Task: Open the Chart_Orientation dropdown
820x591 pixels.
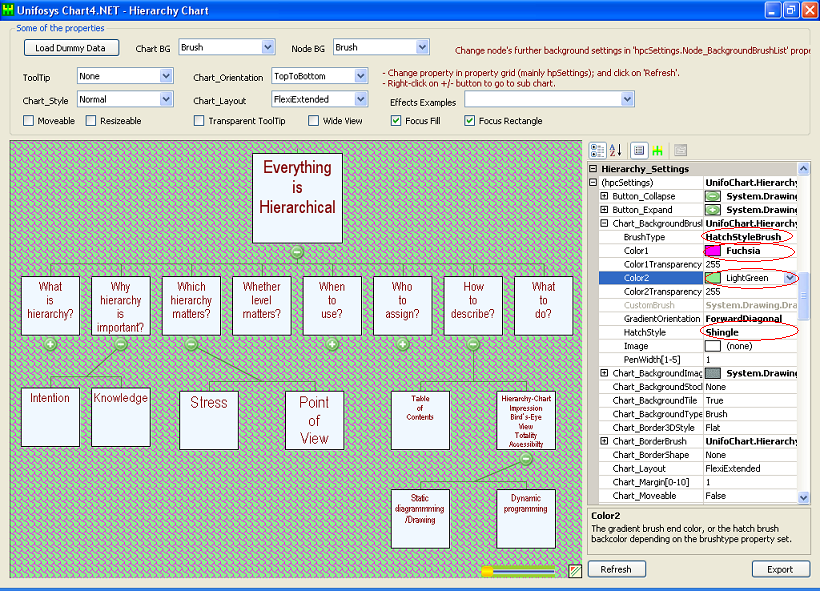Action: click(x=361, y=76)
